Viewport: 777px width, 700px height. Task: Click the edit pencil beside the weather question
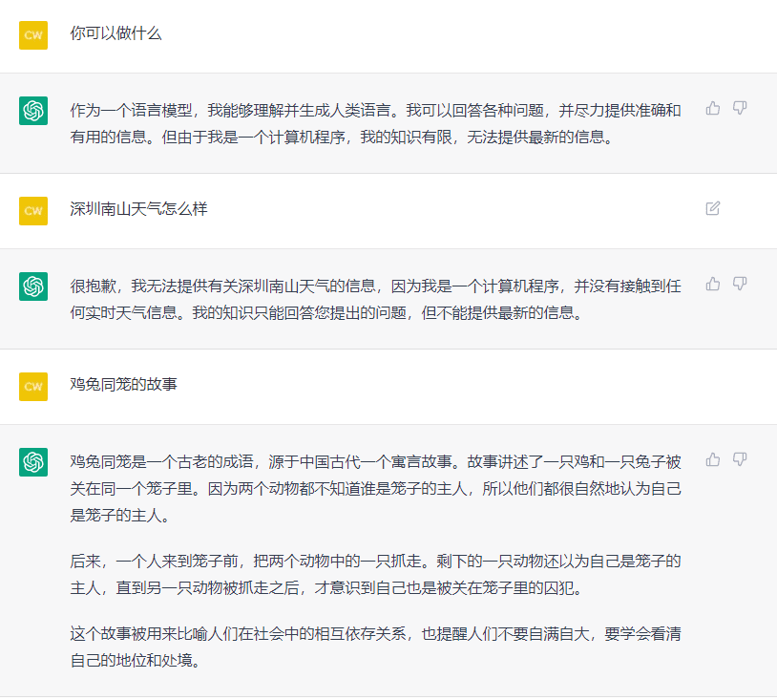712,208
